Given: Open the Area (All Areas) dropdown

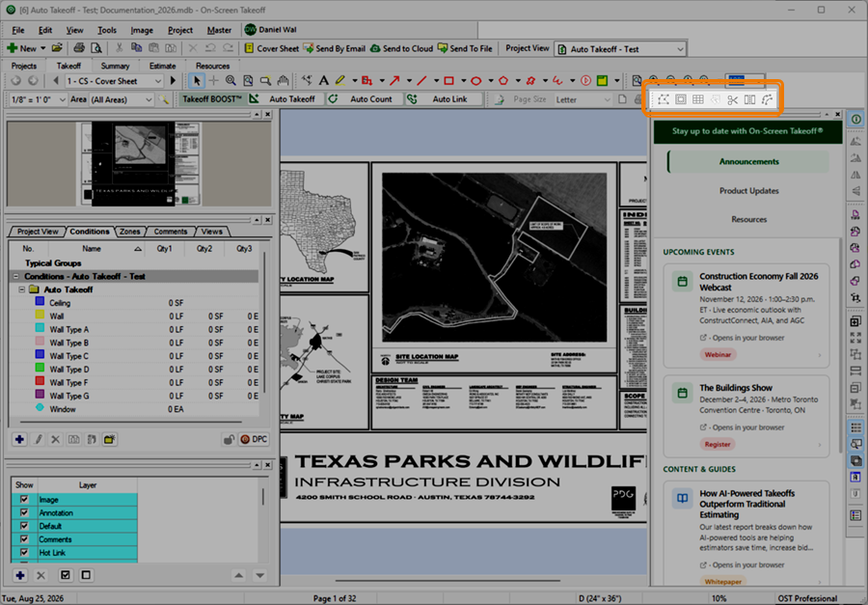Looking at the screenshot, I should 122,99.
